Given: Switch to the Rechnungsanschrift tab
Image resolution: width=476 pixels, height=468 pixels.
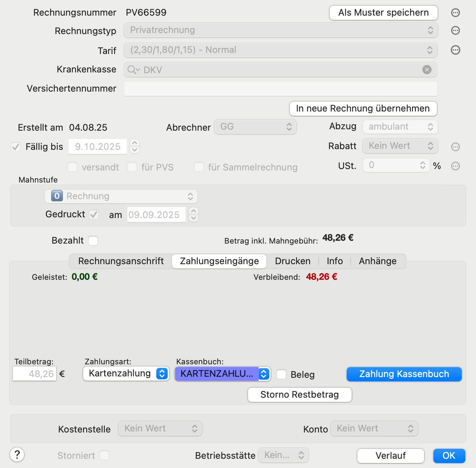Looking at the screenshot, I should (x=121, y=261).
